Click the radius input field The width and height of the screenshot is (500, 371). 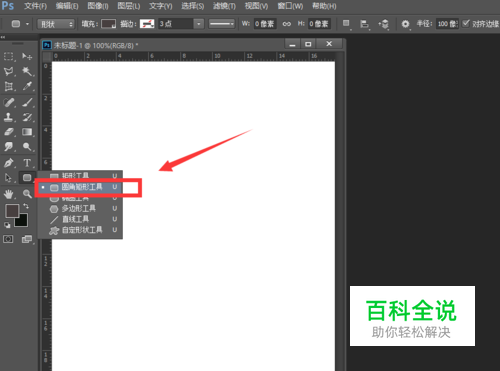(x=447, y=24)
